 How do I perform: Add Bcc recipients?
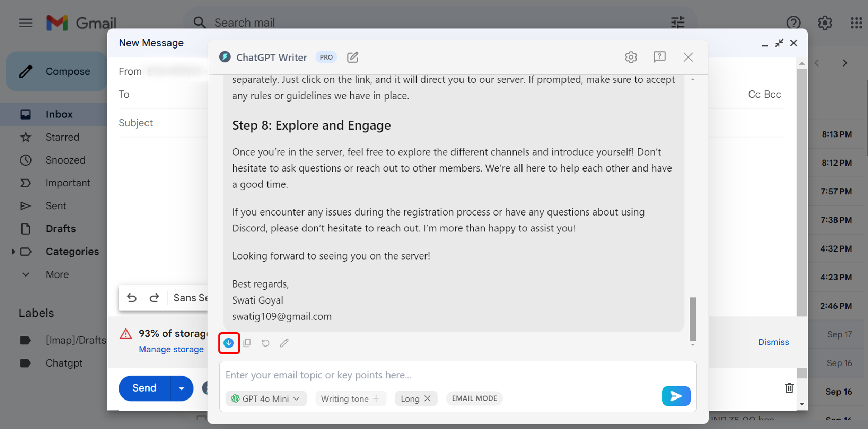point(772,94)
